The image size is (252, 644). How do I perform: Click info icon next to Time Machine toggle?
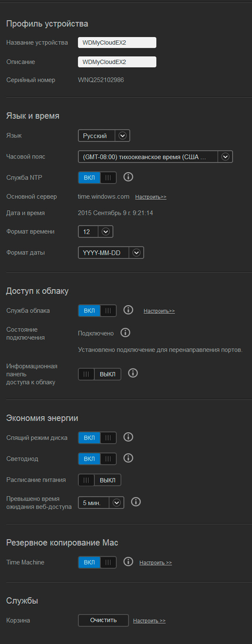[129, 562]
